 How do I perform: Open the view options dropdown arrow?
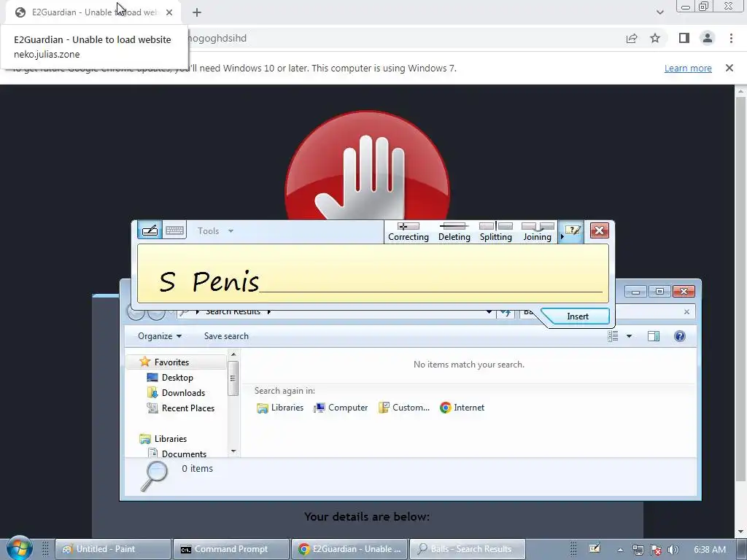coord(629,336)
